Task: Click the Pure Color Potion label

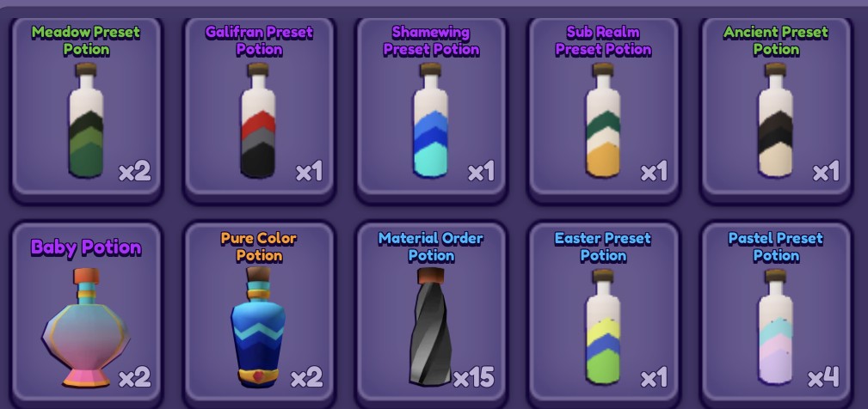Action: click(x=259, y=247)
